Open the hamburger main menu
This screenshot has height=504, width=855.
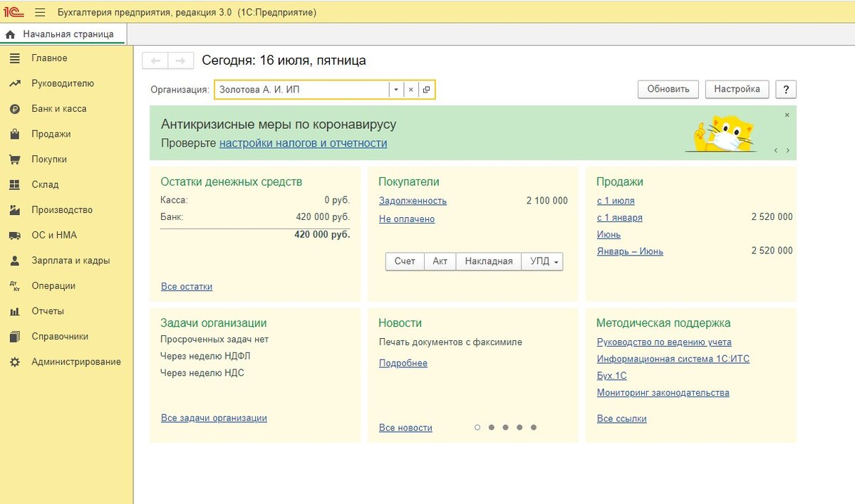[40, 12]
